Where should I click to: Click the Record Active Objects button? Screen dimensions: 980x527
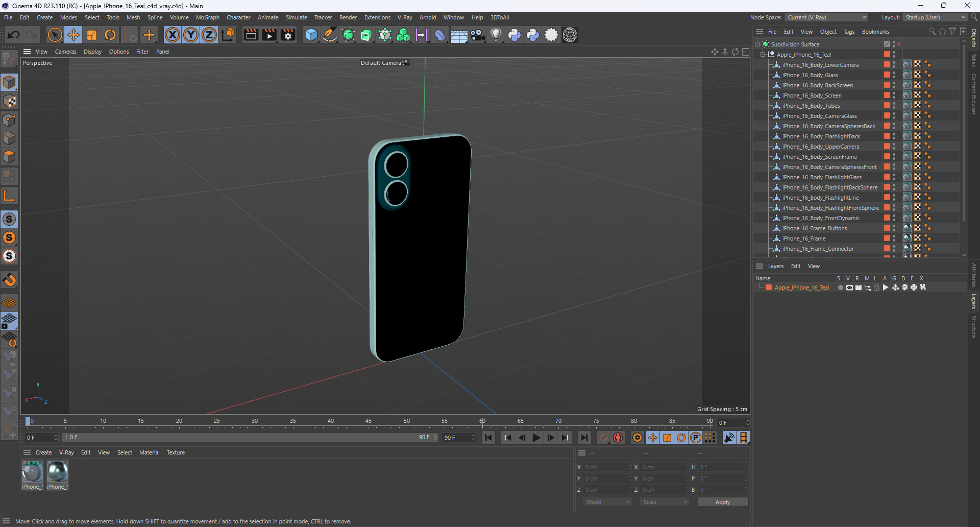604,438
